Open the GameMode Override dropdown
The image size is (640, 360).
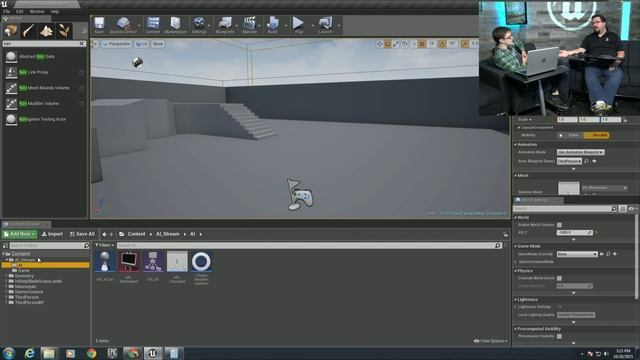point(577,254)
